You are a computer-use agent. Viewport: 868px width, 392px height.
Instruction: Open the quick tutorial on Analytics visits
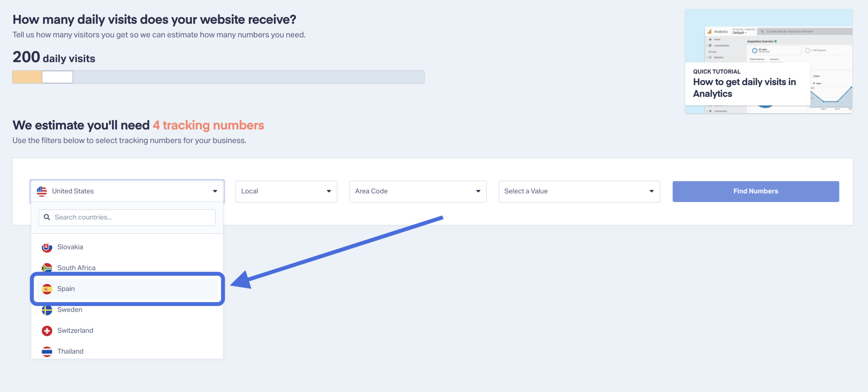point(769,61)
